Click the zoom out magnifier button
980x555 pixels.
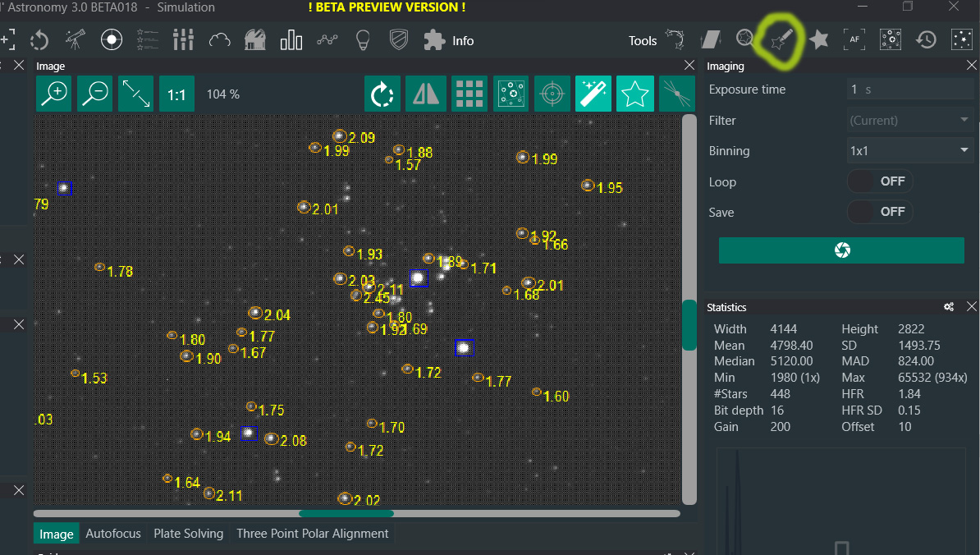point(95,94)
